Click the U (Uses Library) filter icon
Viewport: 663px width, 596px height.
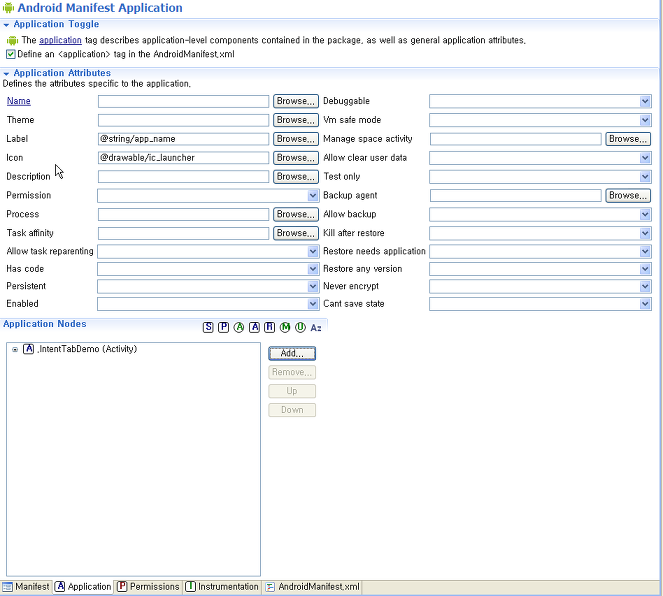[x=300, y=327]
